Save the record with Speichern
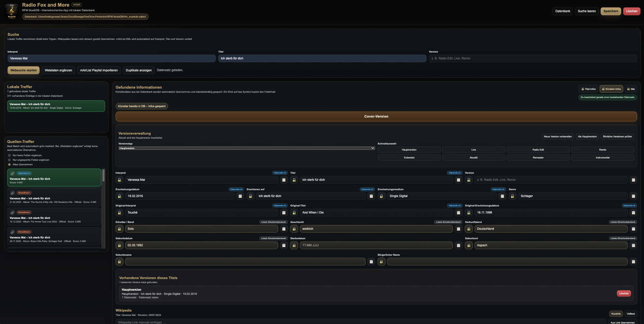The image size is (644, 324). click(611, 11)
